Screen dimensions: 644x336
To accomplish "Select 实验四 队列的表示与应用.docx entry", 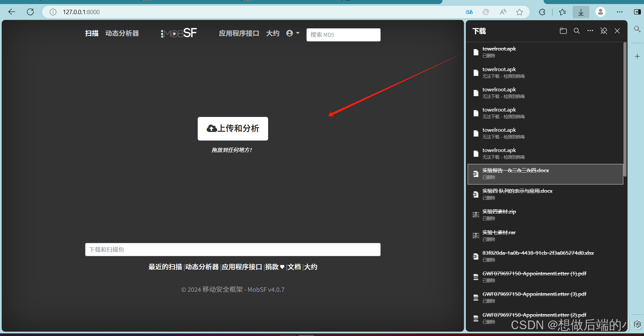I will tap(545, 194).
